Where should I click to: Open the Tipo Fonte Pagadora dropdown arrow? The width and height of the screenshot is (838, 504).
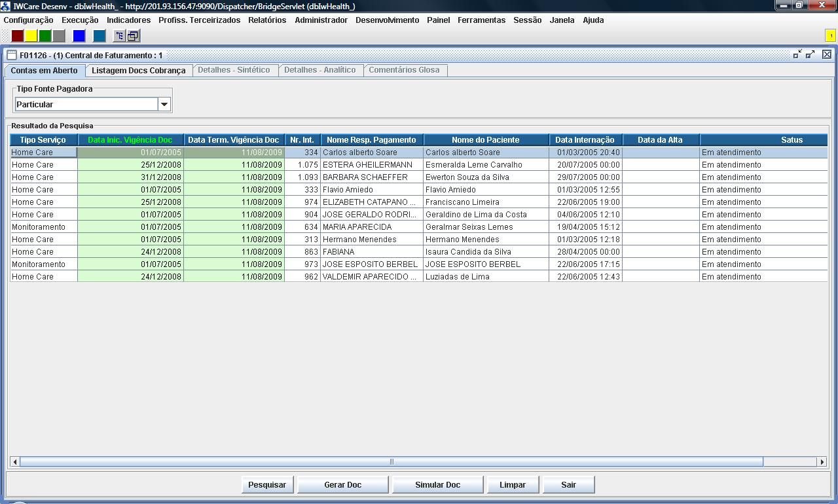click(164, 104)
